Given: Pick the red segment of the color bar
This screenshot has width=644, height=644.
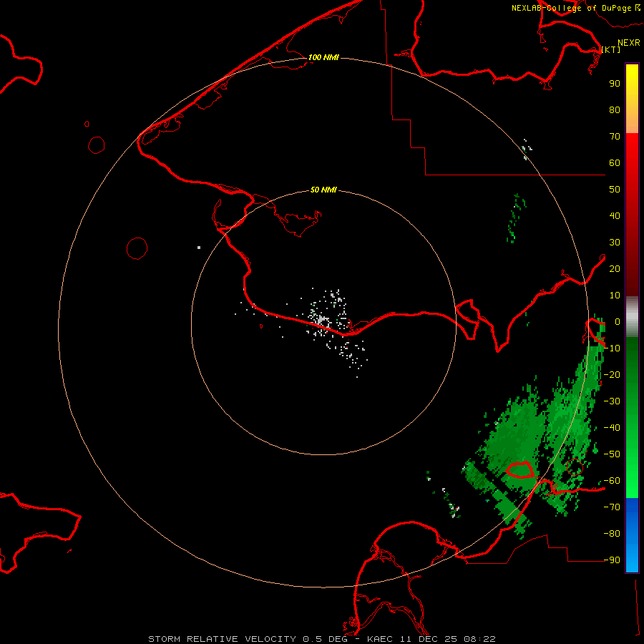Looking at the screenshot, I should 632,215.
